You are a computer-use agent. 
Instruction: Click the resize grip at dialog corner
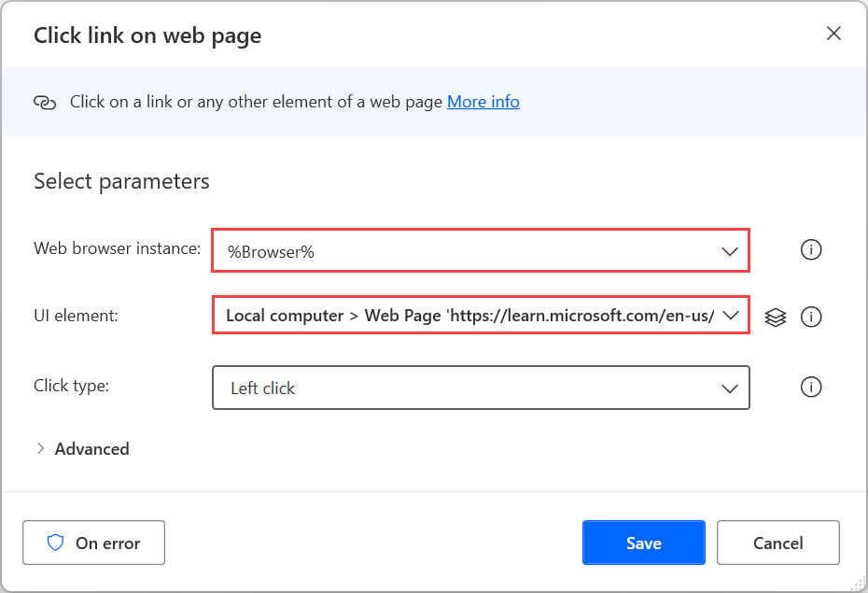pos(859,584)
